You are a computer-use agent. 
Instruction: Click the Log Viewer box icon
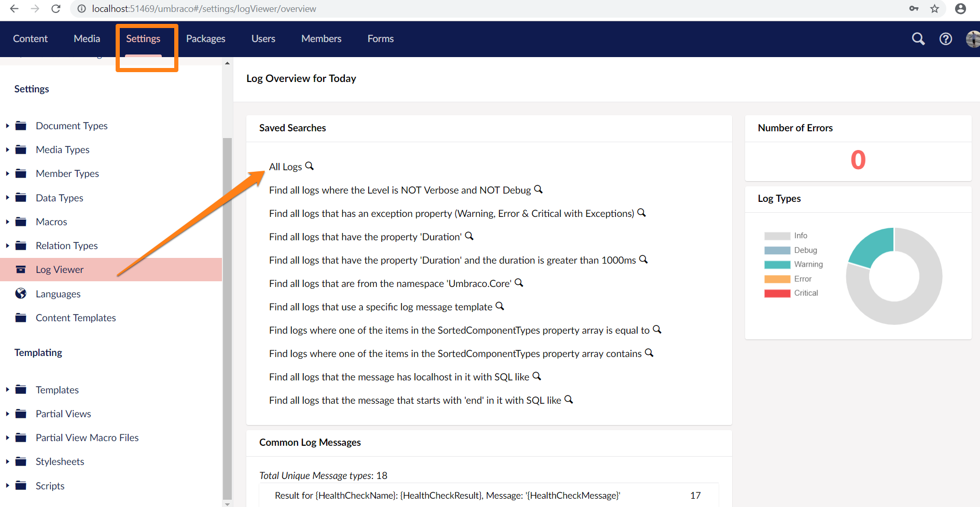[x=21, y=269]
